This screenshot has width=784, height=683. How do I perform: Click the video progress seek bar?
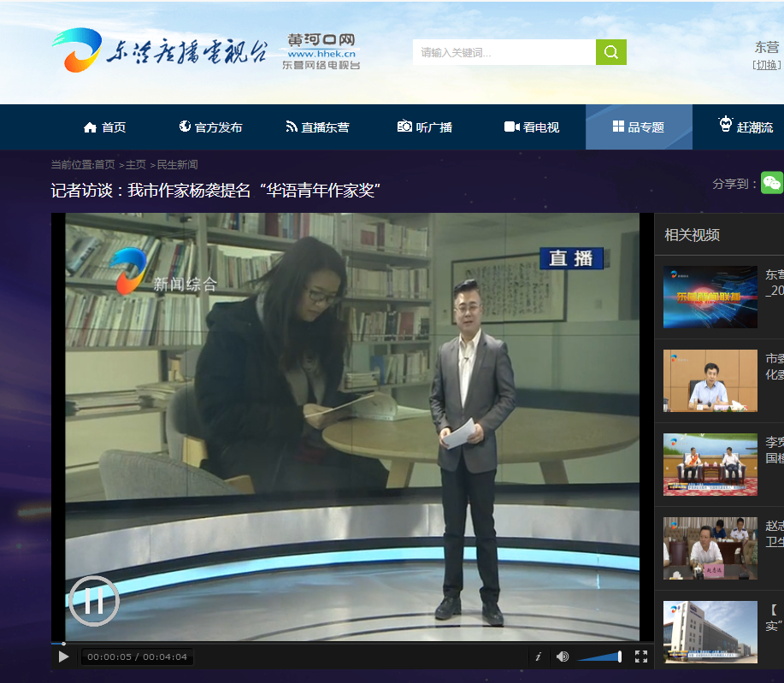coord(352,643)
